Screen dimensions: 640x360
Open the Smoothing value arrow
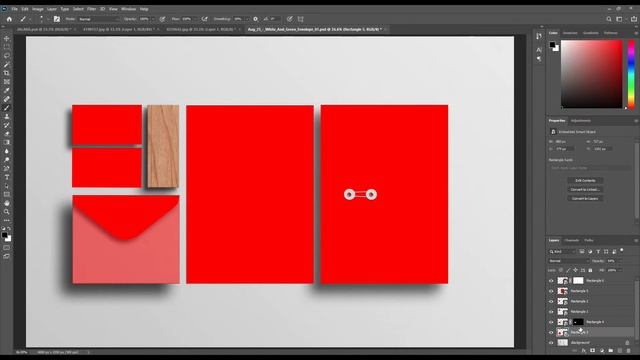point(247,19)
